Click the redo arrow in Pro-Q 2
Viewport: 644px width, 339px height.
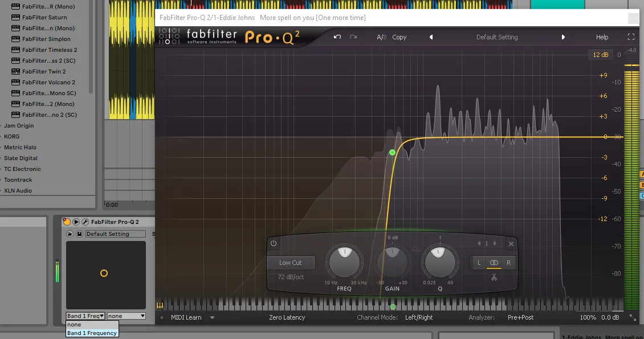tap(353, 37)
